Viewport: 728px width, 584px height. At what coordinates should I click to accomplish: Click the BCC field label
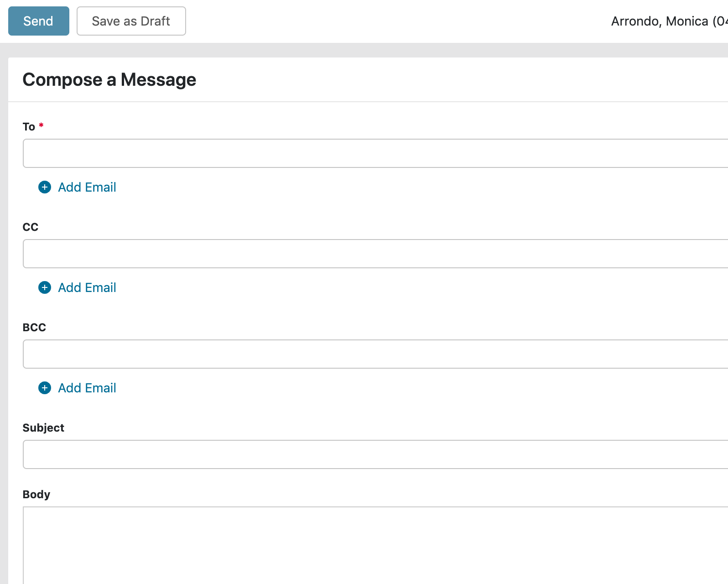click(x=34, y=328)
